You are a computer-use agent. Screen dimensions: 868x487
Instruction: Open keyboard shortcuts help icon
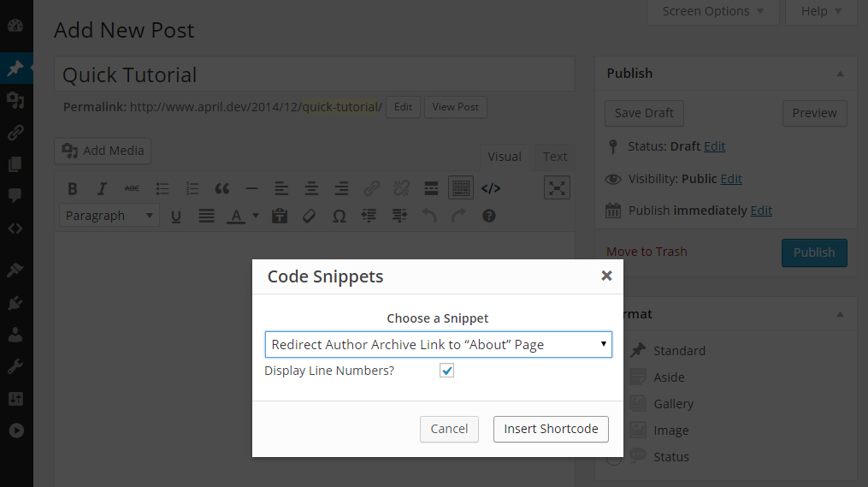tap(489, 216)
